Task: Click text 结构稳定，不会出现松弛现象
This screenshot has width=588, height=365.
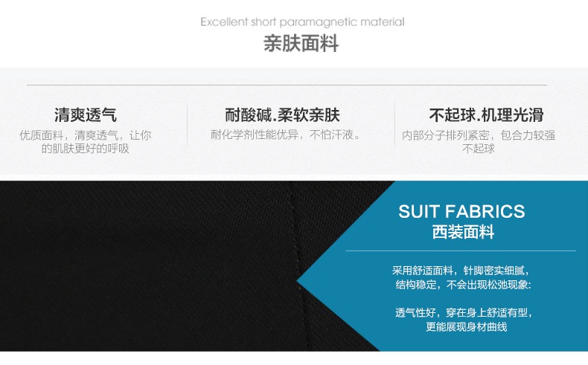Action: [463, 285]
